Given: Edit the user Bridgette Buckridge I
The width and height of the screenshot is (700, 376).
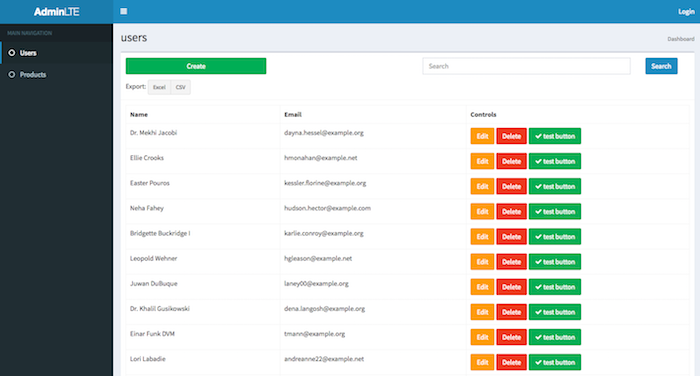Looking at the screenshot, I should click(x=482, y=237).
